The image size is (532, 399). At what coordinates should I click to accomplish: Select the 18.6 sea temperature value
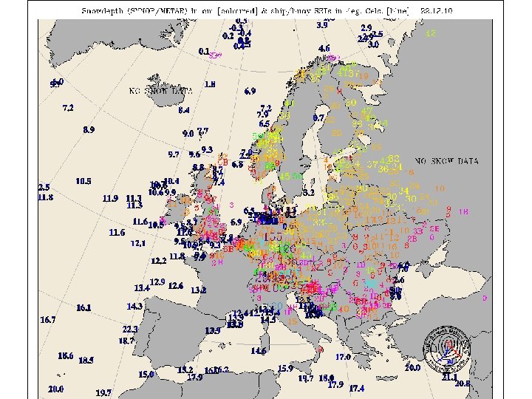click(x=66, y=356)
